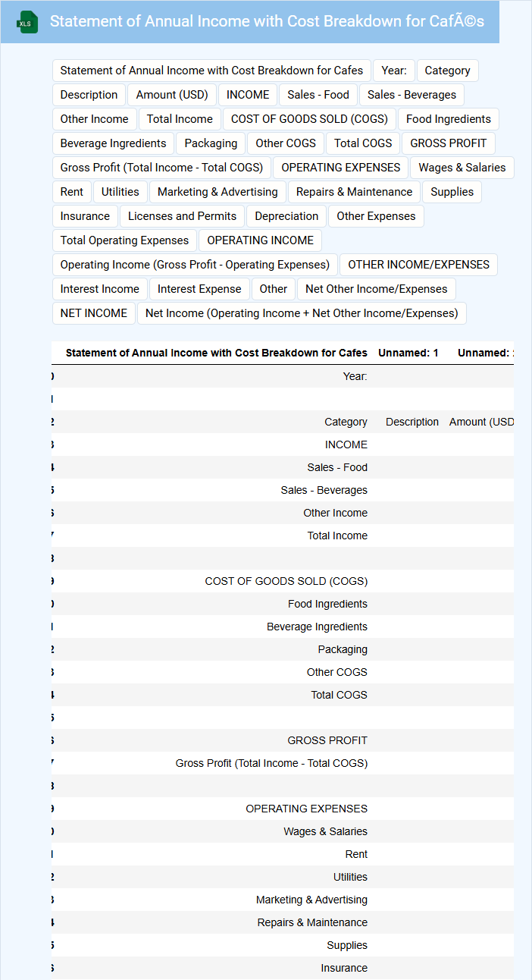Click the 'Wages & Salaries' table cell

click(326, 831)
